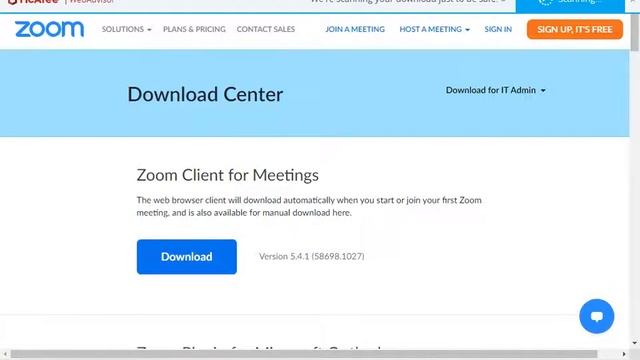Click the Sign In link
Image resolution: width=640 pixels, height=360 pixels.
point(498,29)
